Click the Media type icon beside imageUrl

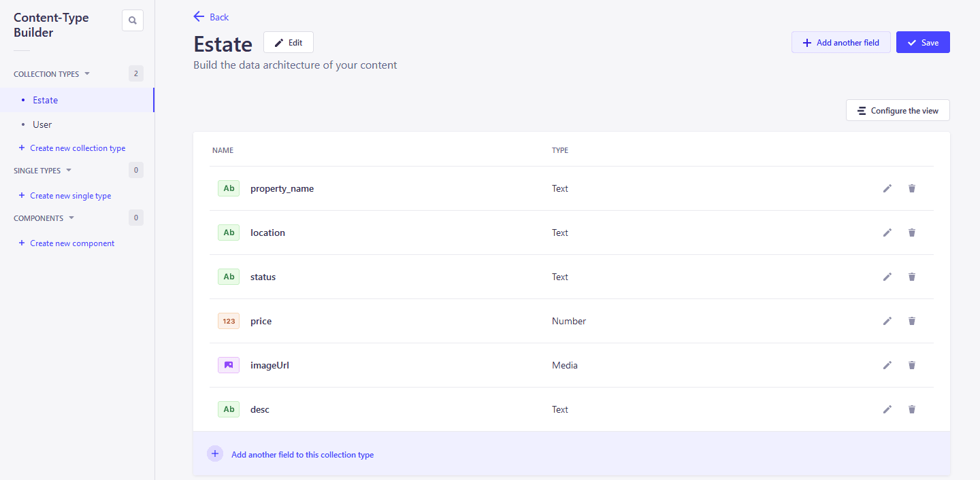pyautogui.click(x=229, y=365)
